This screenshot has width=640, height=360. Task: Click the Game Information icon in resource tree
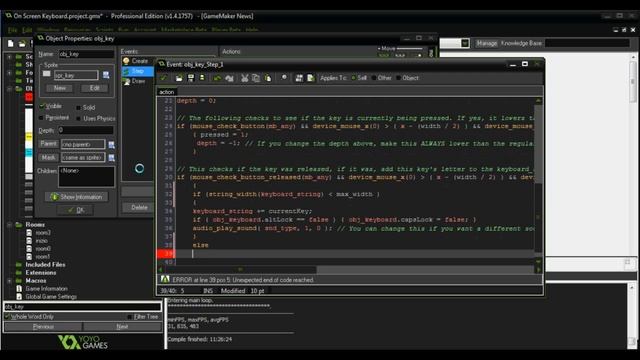[x=19, y=289]
